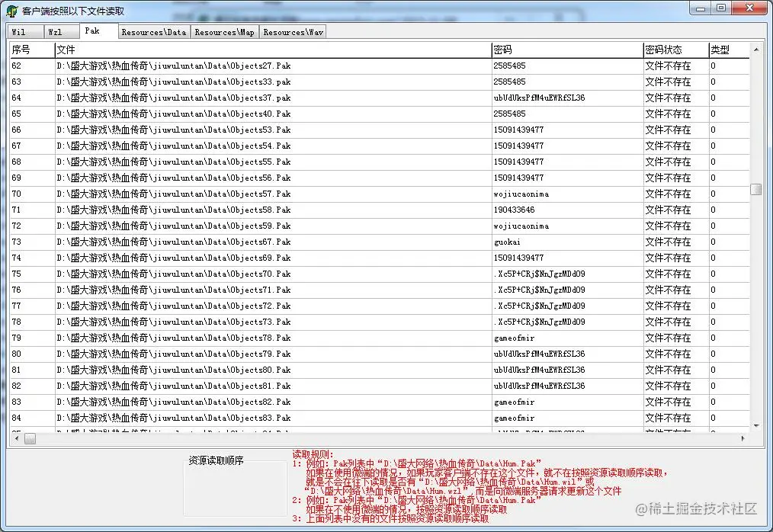
Task: Select row with Objects70.Pak file
Action: pyautogui.click(x=380, y=274)
